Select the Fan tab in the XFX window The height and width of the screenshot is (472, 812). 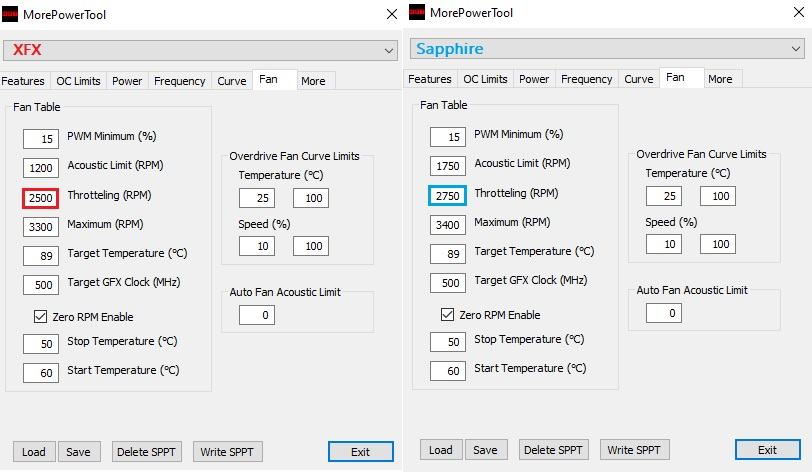click(274, 80)
